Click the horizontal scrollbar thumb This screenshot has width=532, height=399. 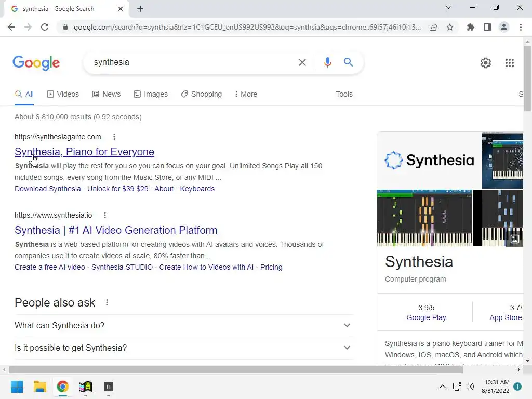tap(236, 369)
